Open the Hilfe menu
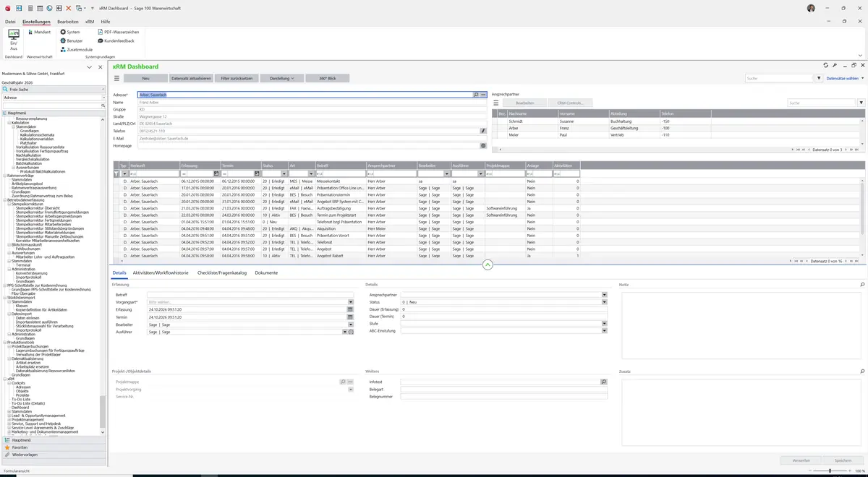Image resolution: width=868 pixels, height=477 pixels. tap(106, 22)
